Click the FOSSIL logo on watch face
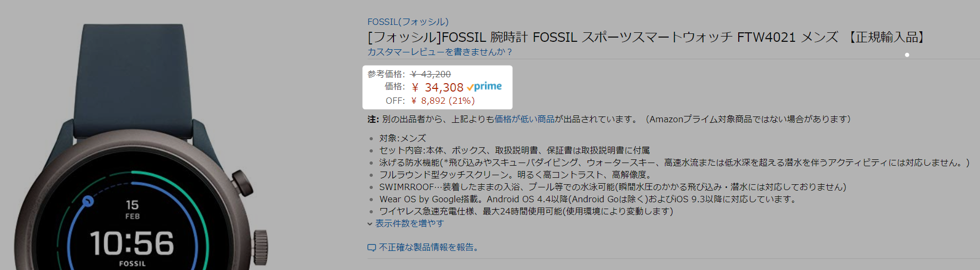This screenshot has width=980, height=270. 132,264
